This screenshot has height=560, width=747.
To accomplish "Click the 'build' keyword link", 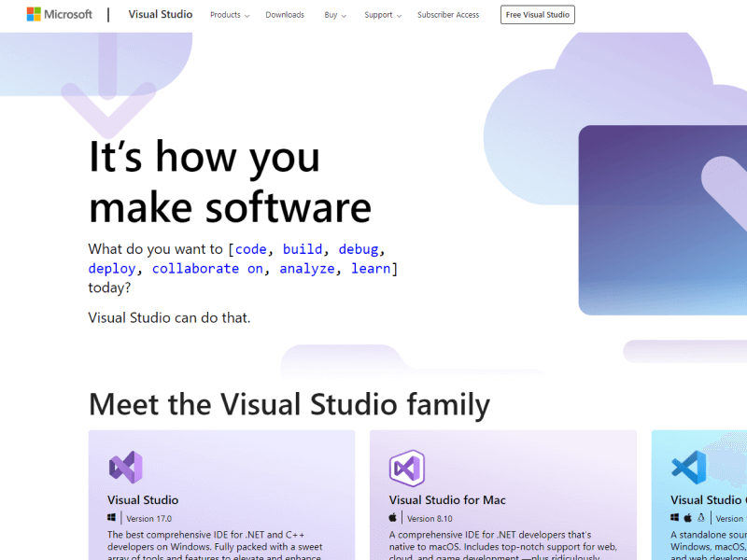I will click(303, 249).
